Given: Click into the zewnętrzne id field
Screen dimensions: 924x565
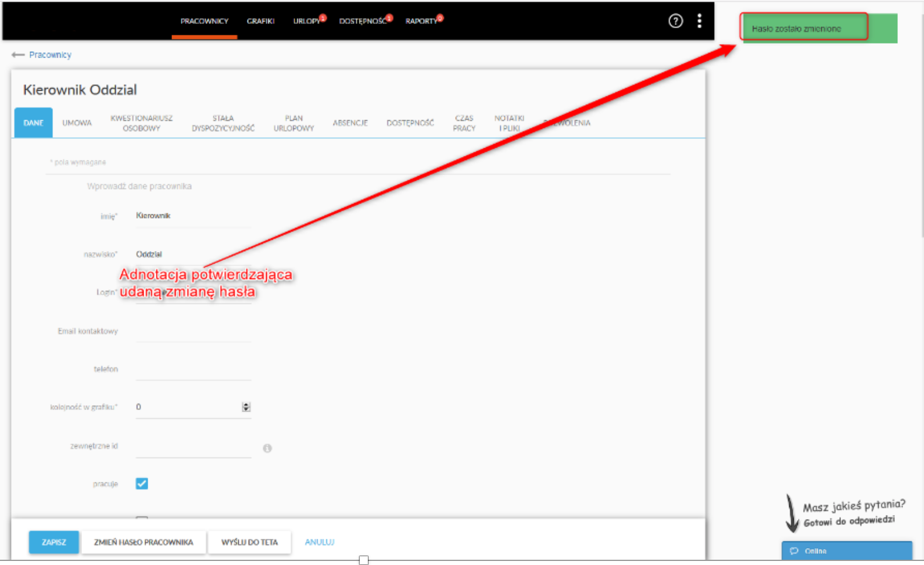Looking at the screenshot, I should (x=193, y=446).
